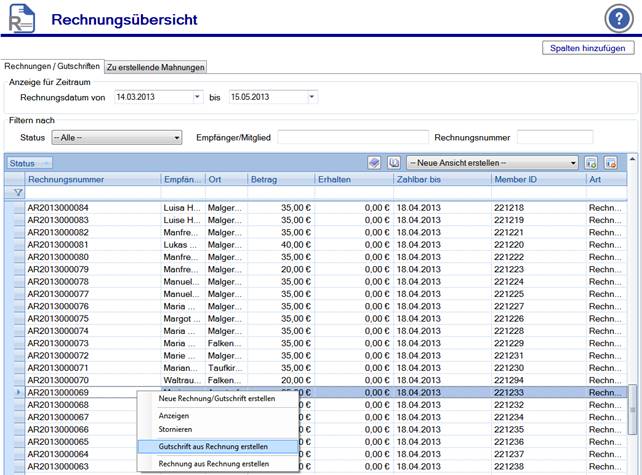Click the invoice logo next to Rechnungsübersicht
This screenshot has height=475, width=642.
[22, 19]
